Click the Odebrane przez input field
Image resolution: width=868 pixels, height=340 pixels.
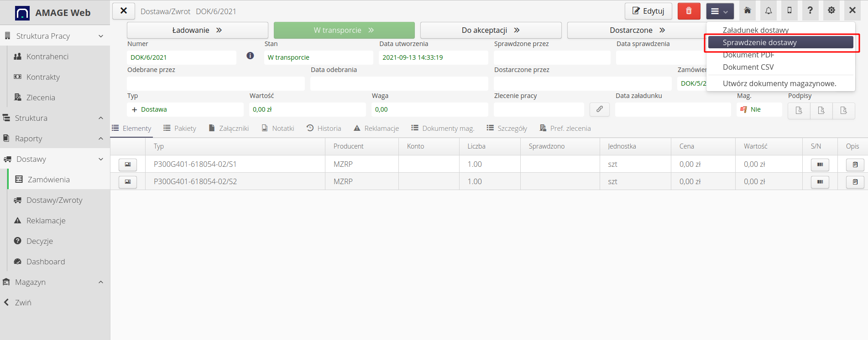pos(215,83)
